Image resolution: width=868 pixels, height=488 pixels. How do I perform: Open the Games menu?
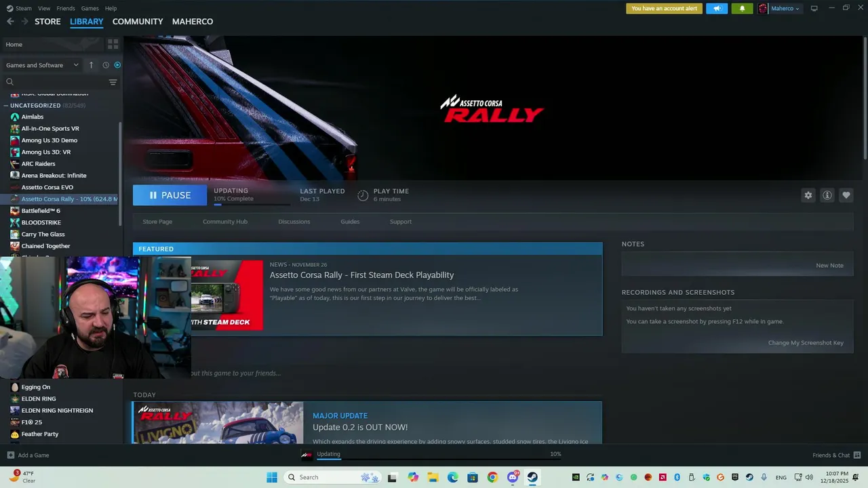point(90,8)
